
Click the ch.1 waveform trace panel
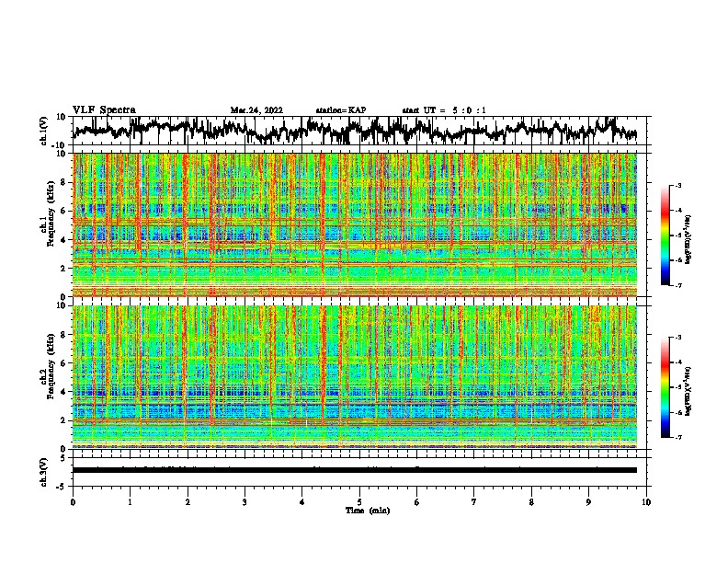[x=361, y=131]
